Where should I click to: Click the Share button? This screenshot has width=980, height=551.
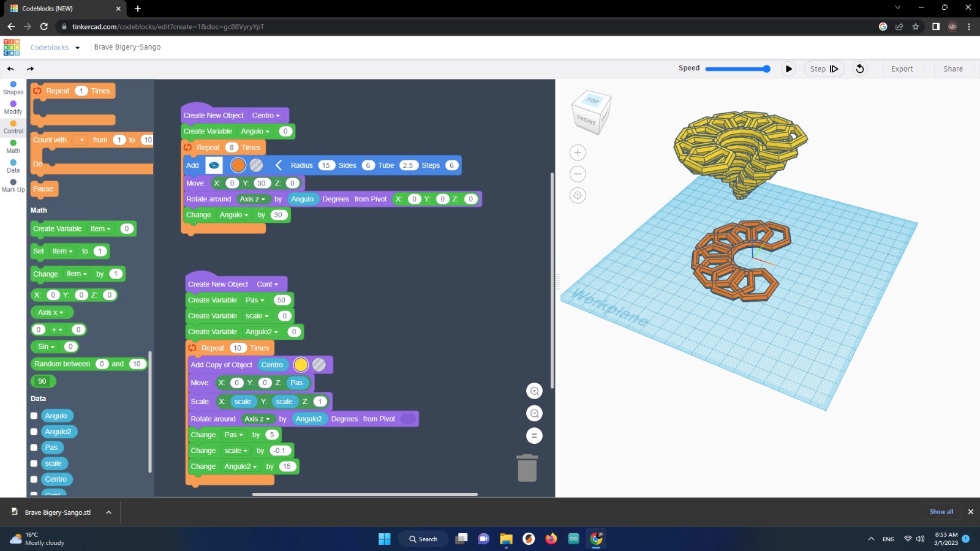click(x=953, y=69)
